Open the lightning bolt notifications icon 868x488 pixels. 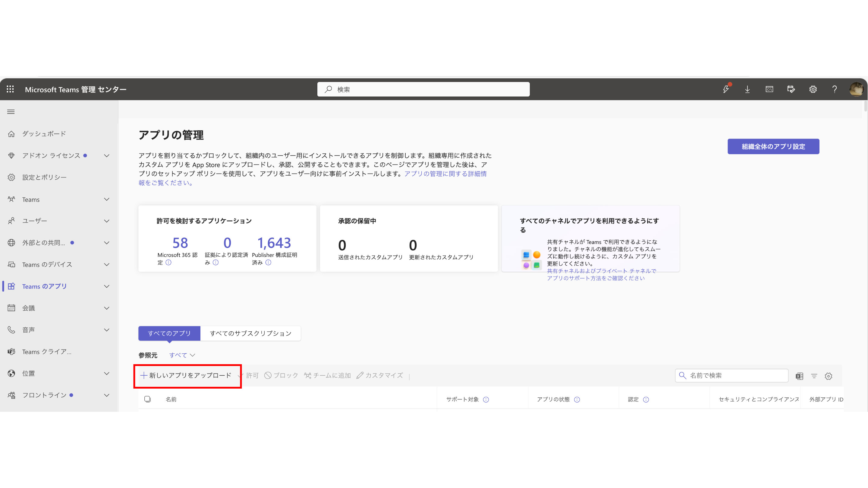726,89
